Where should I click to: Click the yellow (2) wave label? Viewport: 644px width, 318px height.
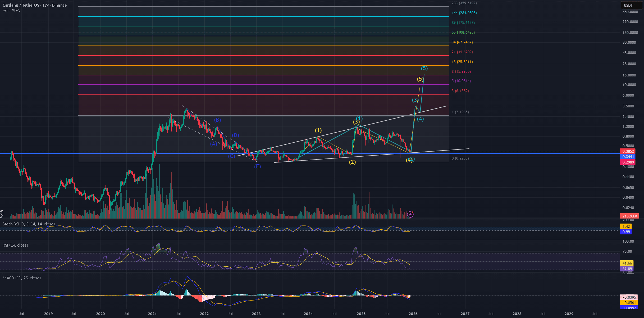(352, 162)
